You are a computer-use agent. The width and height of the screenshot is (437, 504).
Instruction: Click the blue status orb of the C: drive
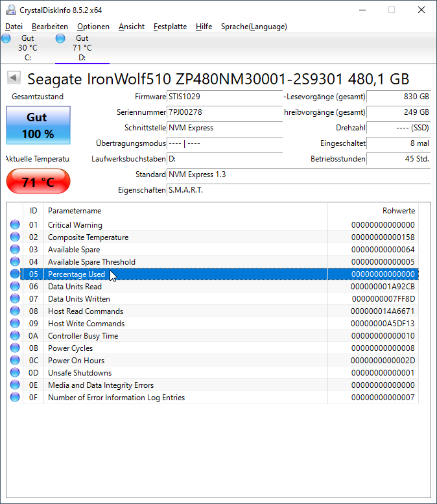coord(6,38)
